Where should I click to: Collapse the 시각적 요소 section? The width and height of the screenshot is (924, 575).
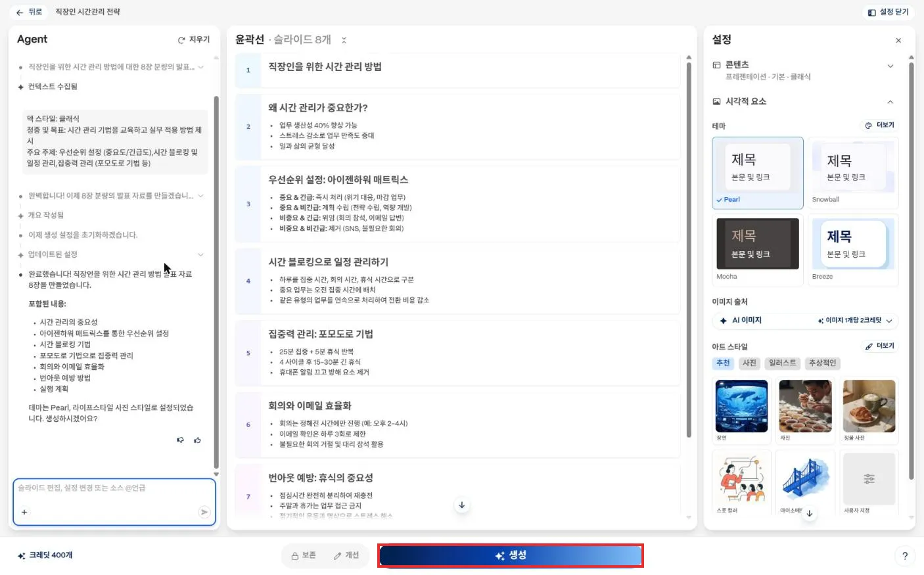(803, 101)
